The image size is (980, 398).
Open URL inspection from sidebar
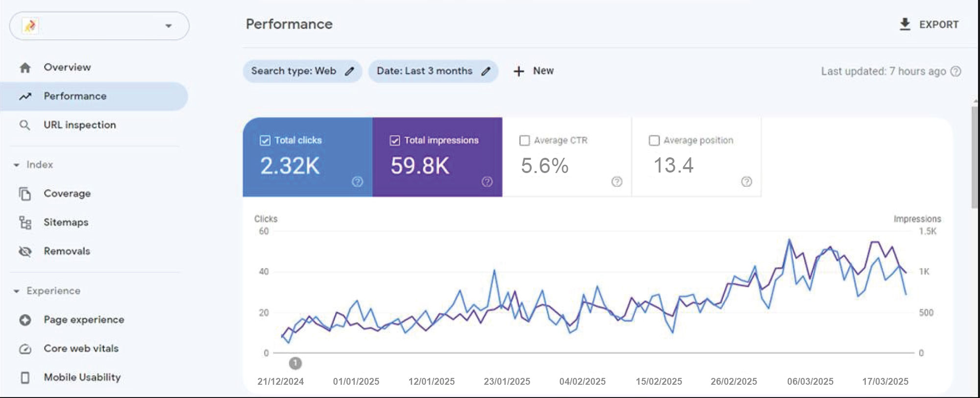pyautogui.click(x=79, y=125)
